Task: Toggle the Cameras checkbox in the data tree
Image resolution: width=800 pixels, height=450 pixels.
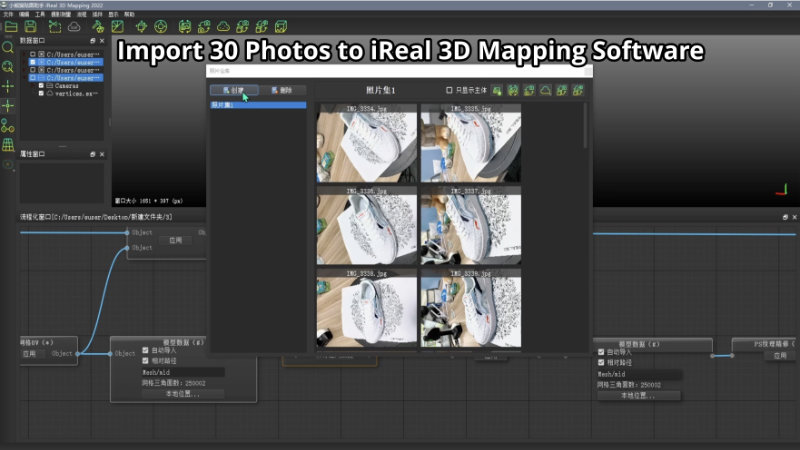Action: tap(41, 86)
